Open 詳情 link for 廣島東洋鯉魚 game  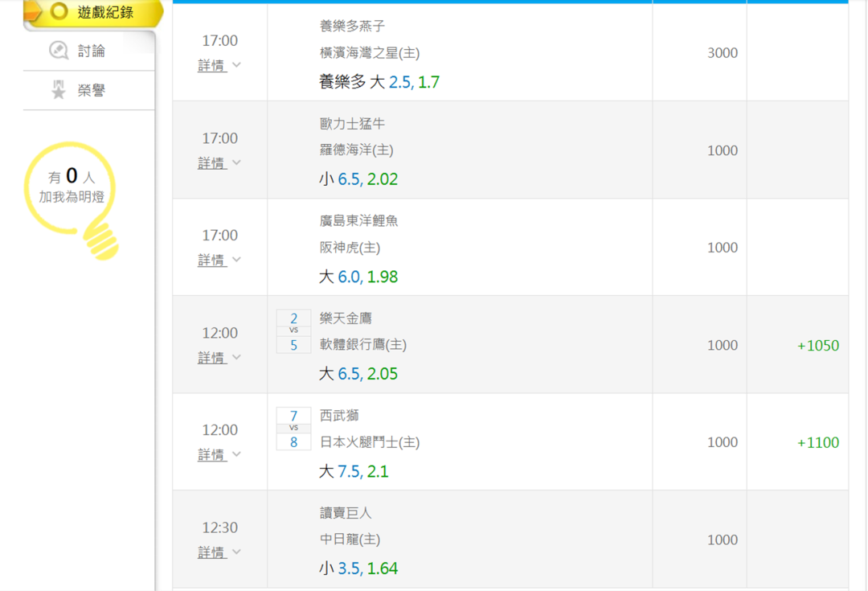[x=211, y=261]
